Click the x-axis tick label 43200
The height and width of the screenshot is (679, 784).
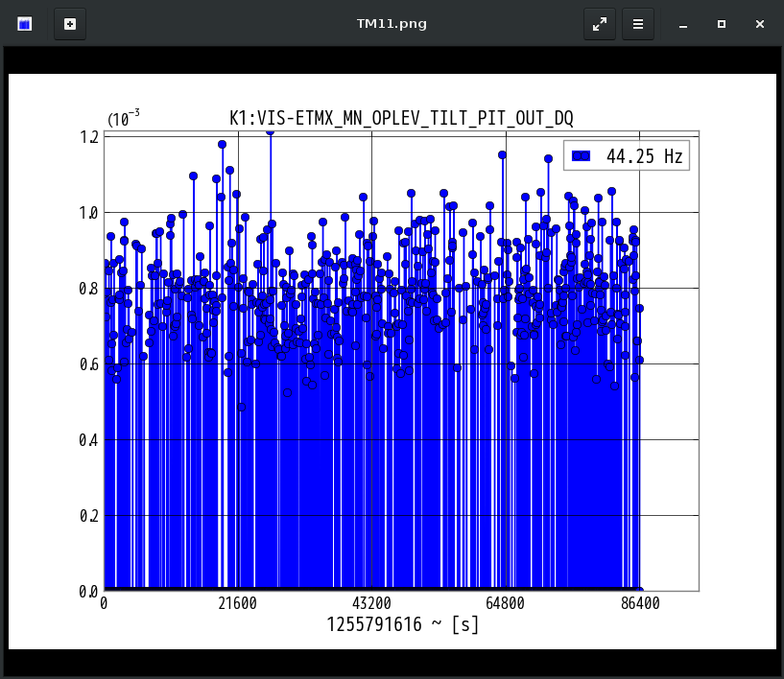[371, 603]
